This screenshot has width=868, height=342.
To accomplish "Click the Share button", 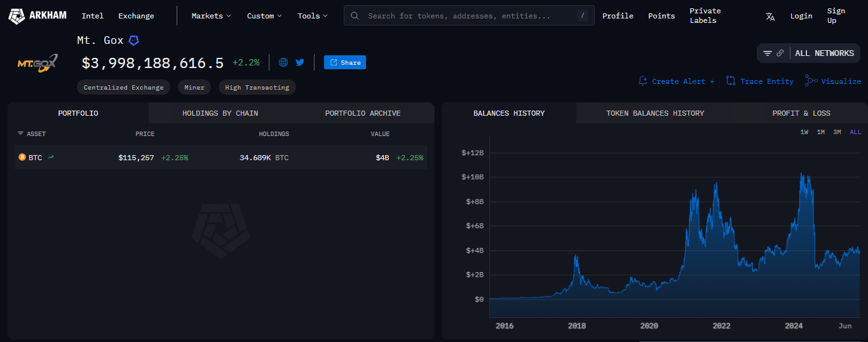I will click(x=345, y=62).
